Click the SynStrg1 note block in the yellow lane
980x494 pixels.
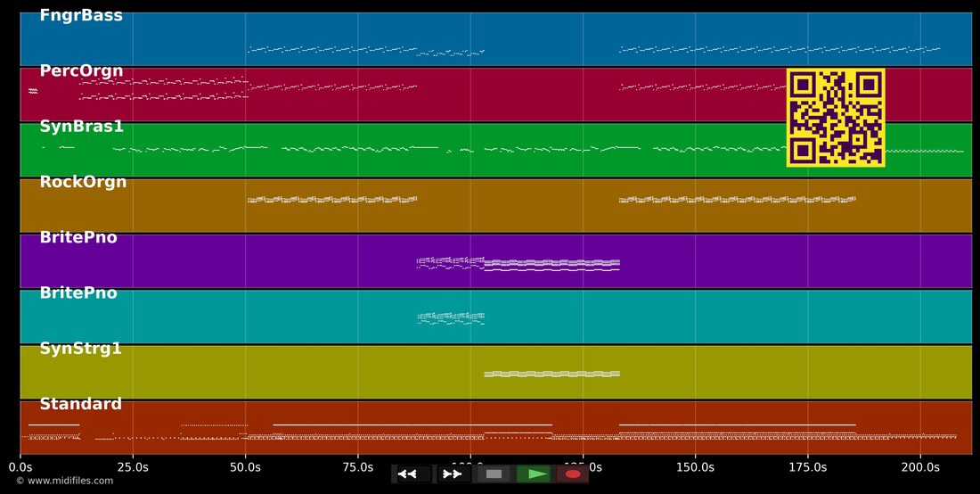tap(551, 374)
